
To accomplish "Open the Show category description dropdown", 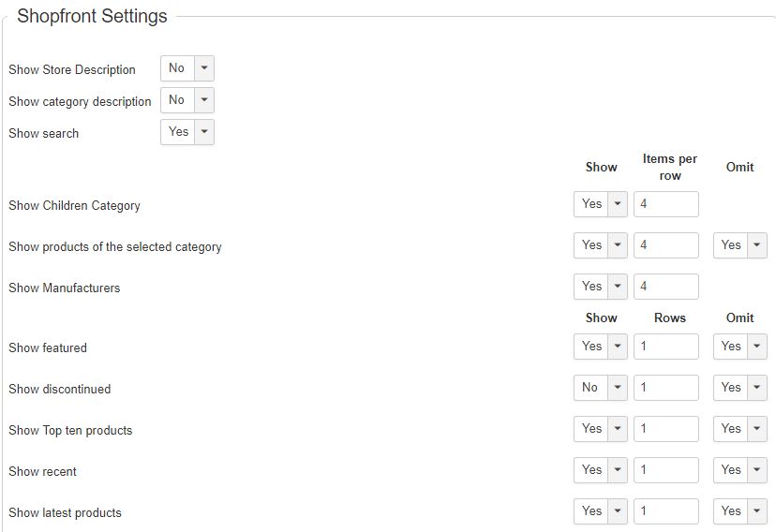I will 187,100.
